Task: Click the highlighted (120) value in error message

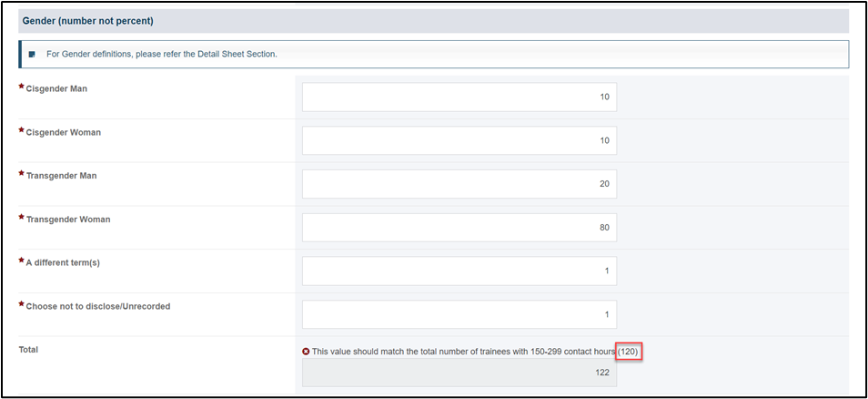Action: tap(630, 352)
